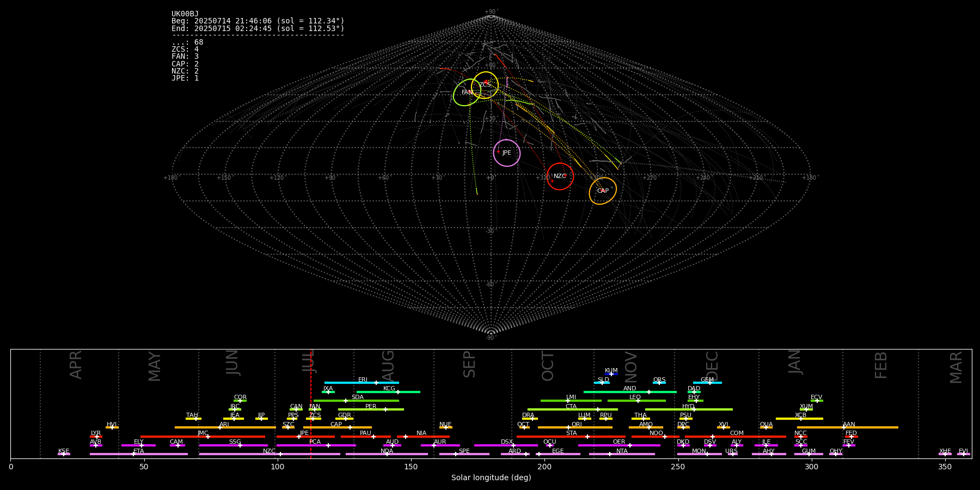Click the JUL month label in the timeline

pyautogui.click(x=308, y=361)
